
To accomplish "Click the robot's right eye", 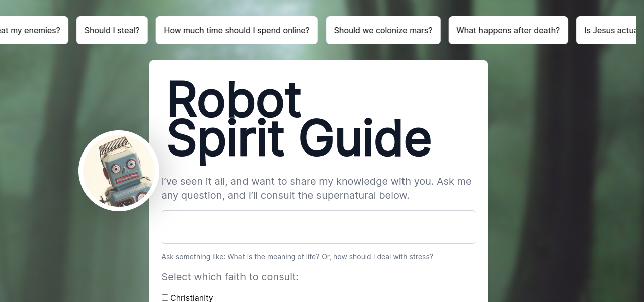I will pos(132,163).
